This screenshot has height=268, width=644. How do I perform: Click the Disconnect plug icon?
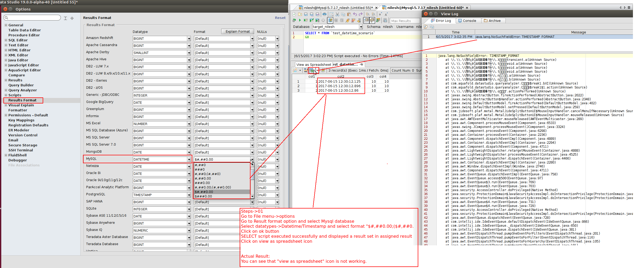pyautogui.click(x=353, y=20)
